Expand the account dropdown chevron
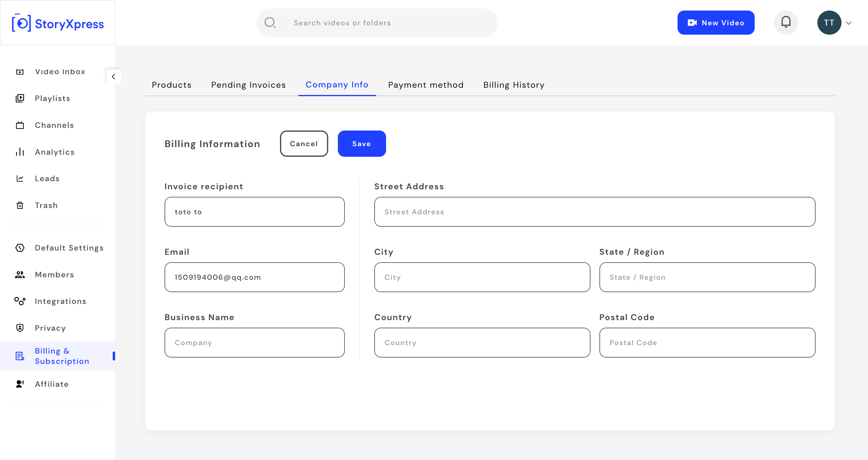Viewport: 868px width, 460px height. pos(849,23)
